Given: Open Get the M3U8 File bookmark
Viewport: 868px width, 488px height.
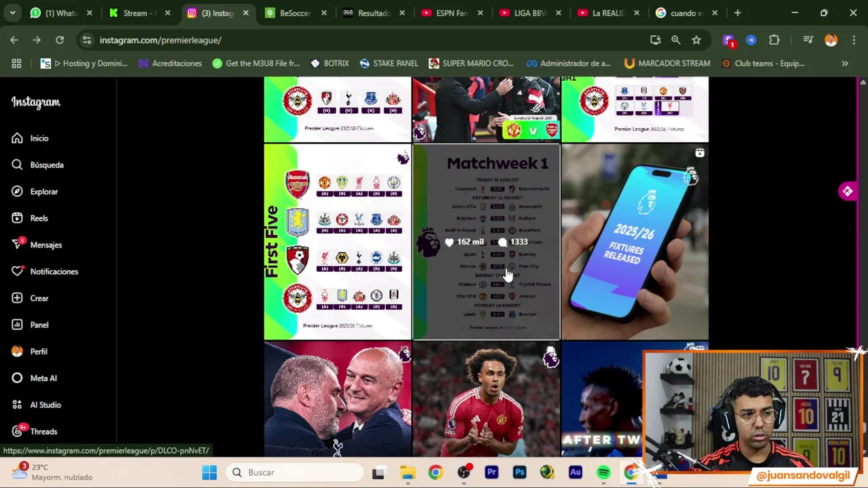Looking at the screenshot, I should click(256, 63).
